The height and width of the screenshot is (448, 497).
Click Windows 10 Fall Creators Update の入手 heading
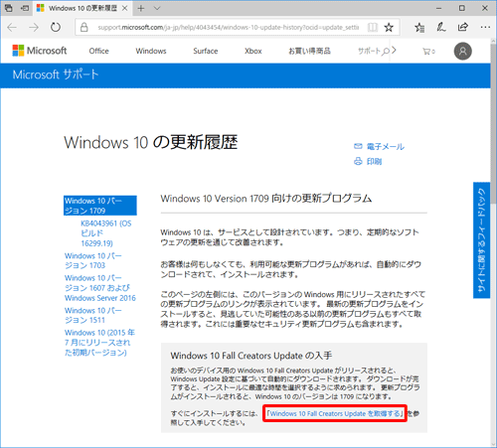[251, 356]
